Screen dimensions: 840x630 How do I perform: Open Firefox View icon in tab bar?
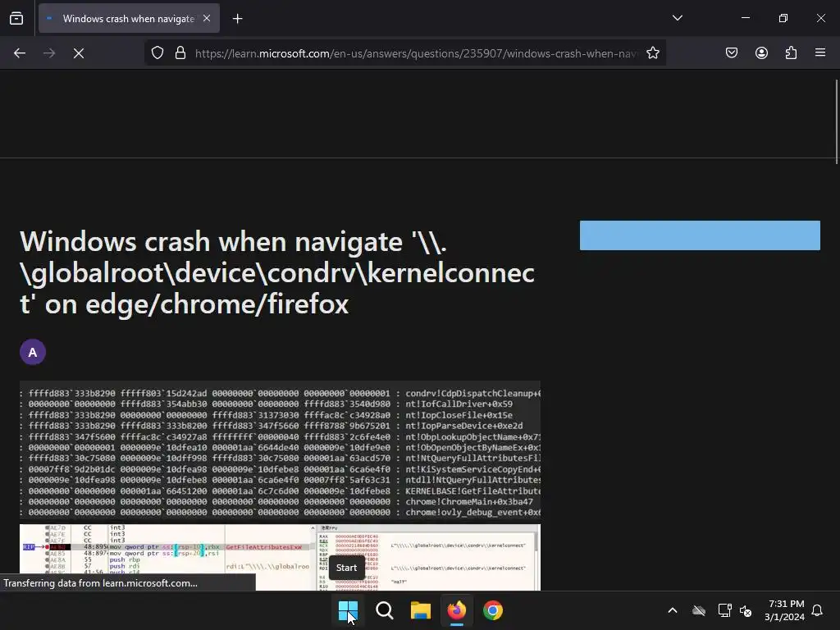16,19
